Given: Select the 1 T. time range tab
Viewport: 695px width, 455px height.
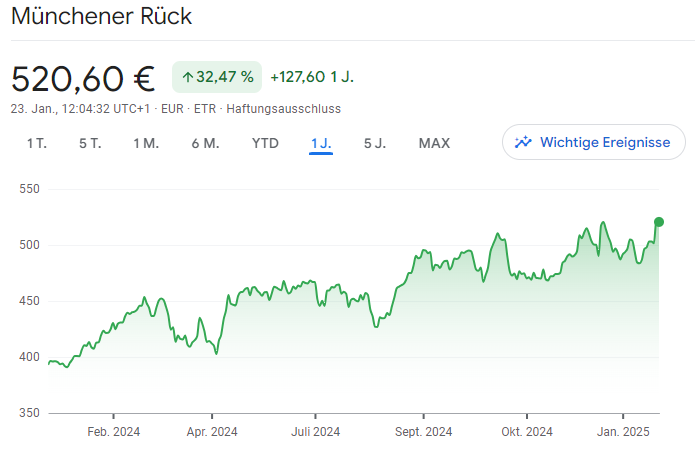Looking at the screenshot, I should 37,144.
